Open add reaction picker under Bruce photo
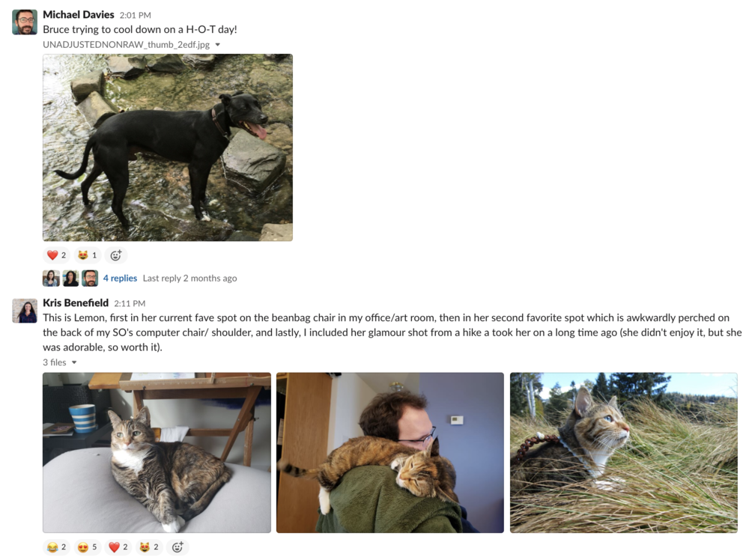Viewport: 749px width, 560px height. point(115,255)
